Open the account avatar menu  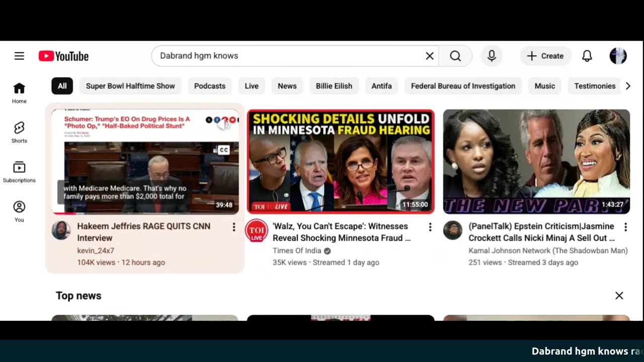pyautogui.click(x=618, y=56)
